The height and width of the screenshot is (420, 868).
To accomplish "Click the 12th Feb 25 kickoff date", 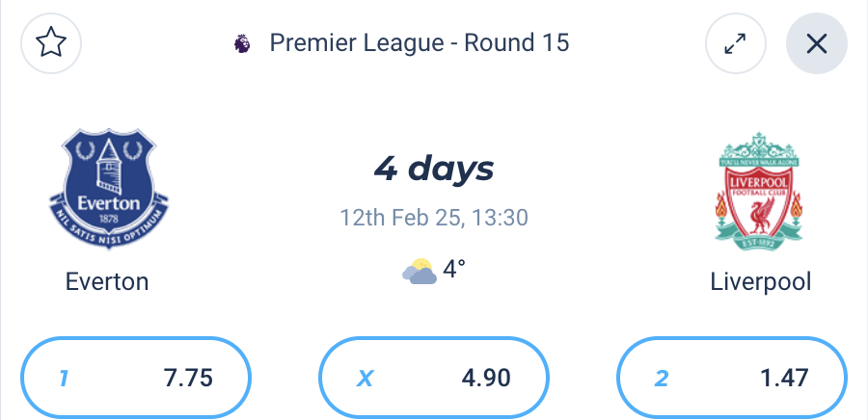I will (434, 218).
